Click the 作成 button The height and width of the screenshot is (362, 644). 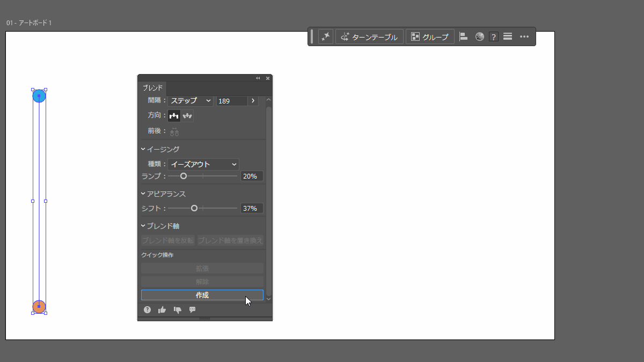click(x=202, y=295)
